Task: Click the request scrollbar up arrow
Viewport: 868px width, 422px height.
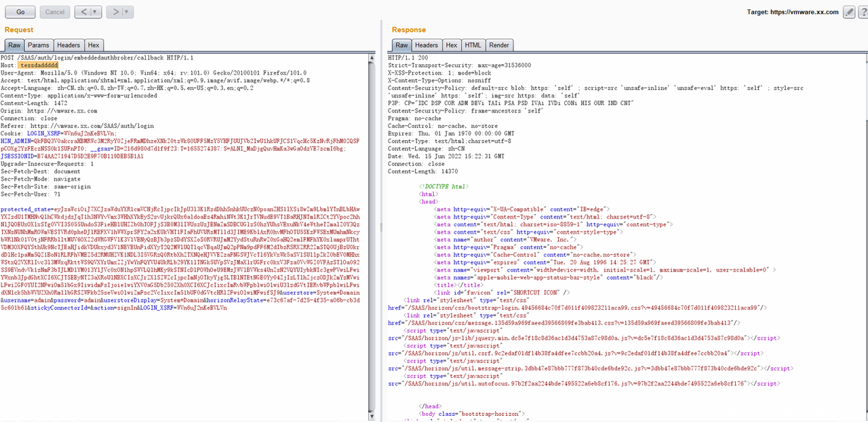Action: 371,56
